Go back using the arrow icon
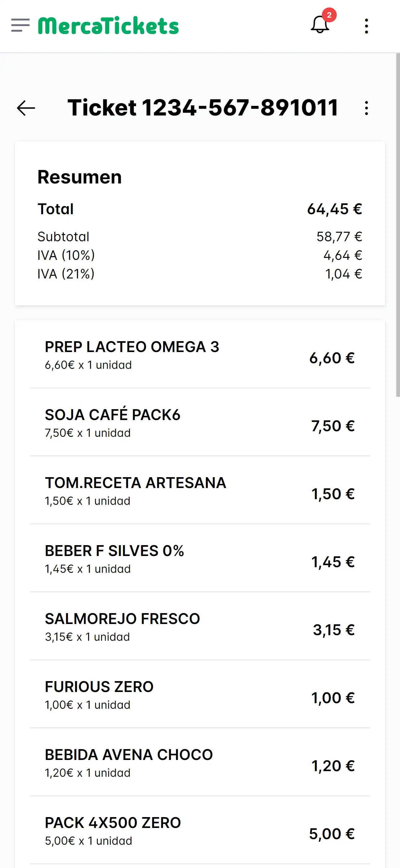The image size is (400, 868). [x=26, y=108]
